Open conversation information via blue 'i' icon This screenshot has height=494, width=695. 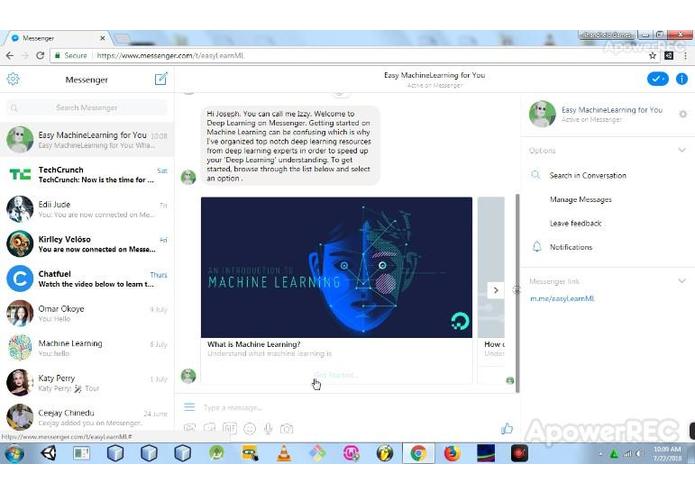[682, 79]
